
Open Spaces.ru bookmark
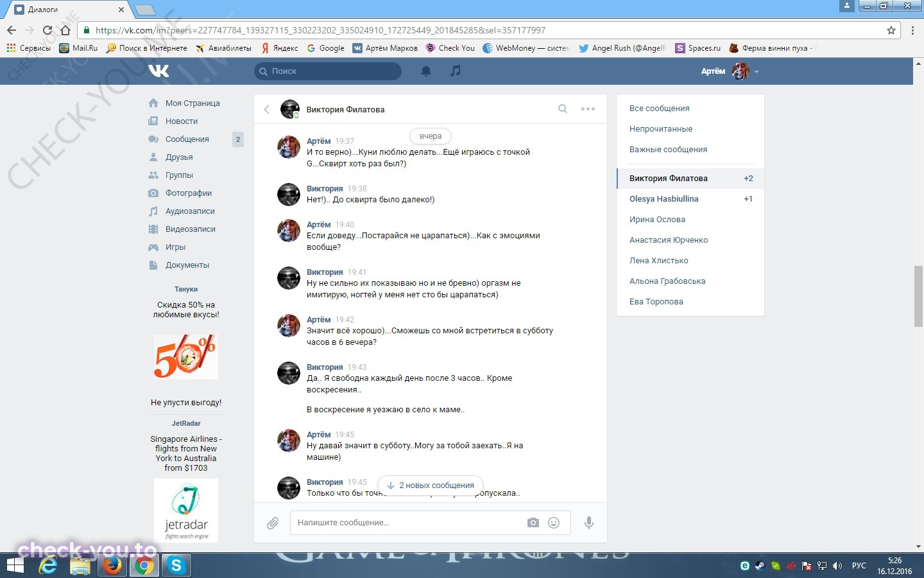pyautogui.click(x=698, y=48)
